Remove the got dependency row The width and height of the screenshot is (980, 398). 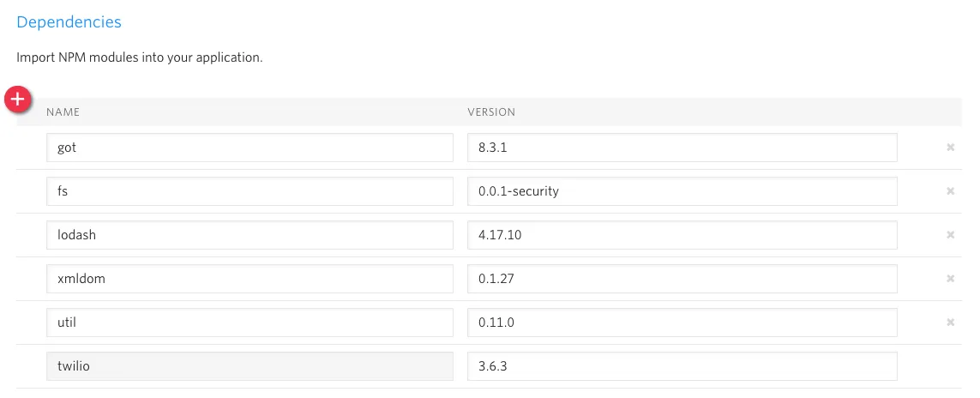point(950,148)
